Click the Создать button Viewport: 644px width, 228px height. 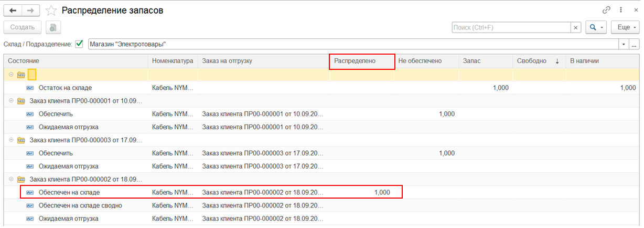click(22, 27)
